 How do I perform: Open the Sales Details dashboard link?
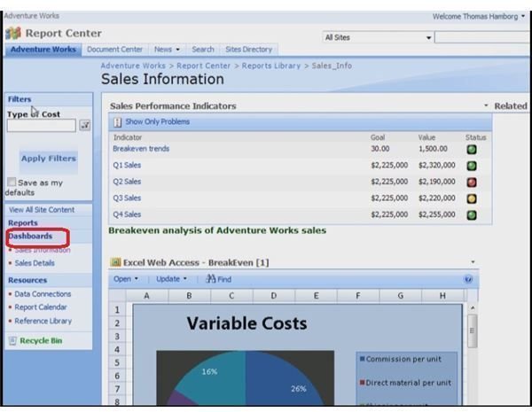point(35,263)
